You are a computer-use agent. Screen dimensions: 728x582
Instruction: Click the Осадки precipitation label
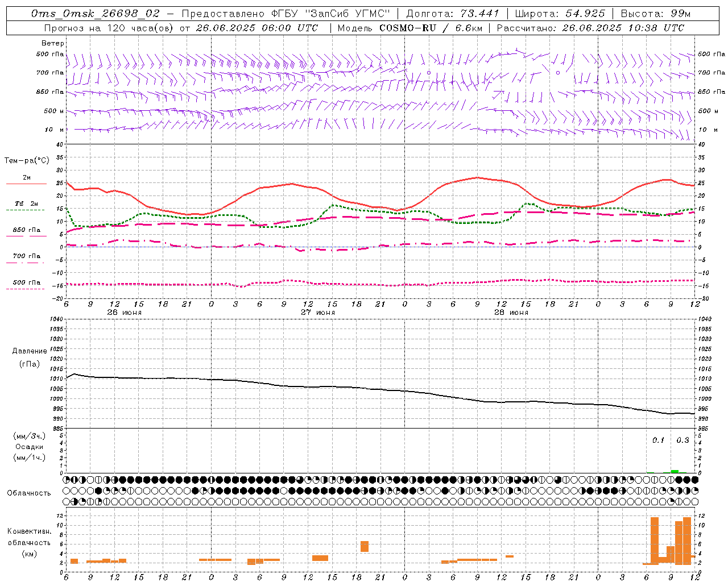pyautogui.click(x=29, y=447)
